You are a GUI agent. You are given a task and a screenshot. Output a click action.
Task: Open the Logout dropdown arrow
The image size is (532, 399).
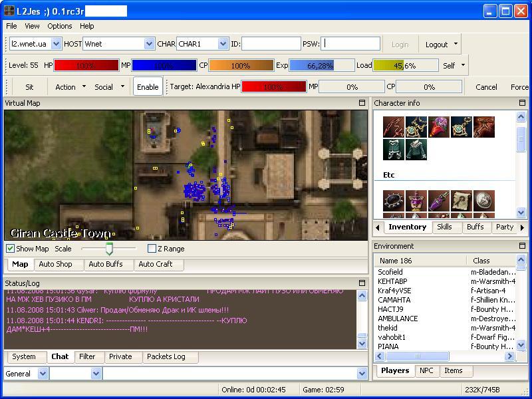[x=456, y=44]
